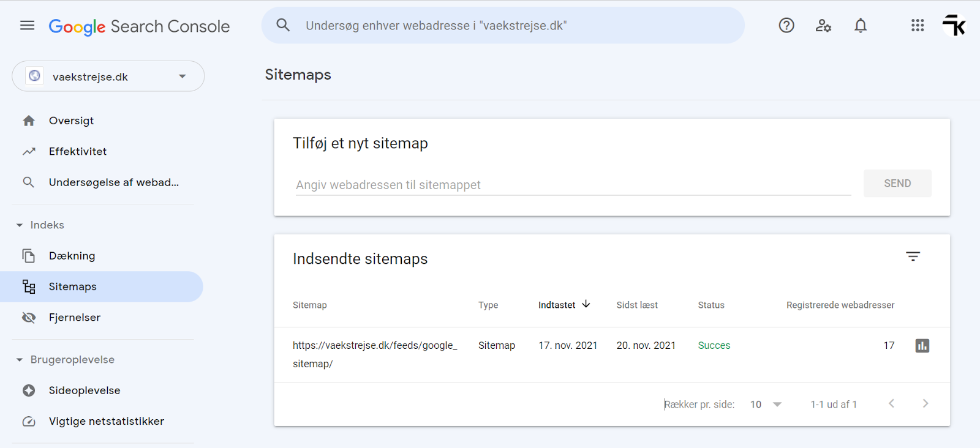
Task: Click the Google Search Console logo
Action: (x=139, y=26)
